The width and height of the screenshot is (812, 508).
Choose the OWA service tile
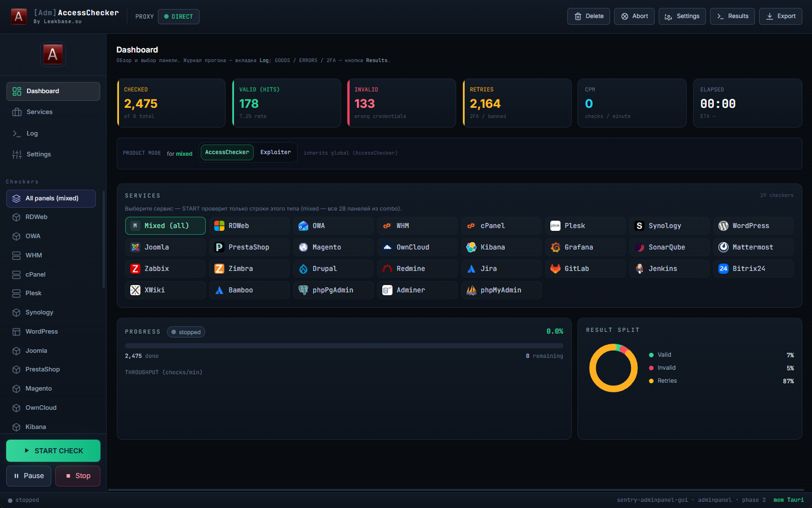[x=333, y=226]
